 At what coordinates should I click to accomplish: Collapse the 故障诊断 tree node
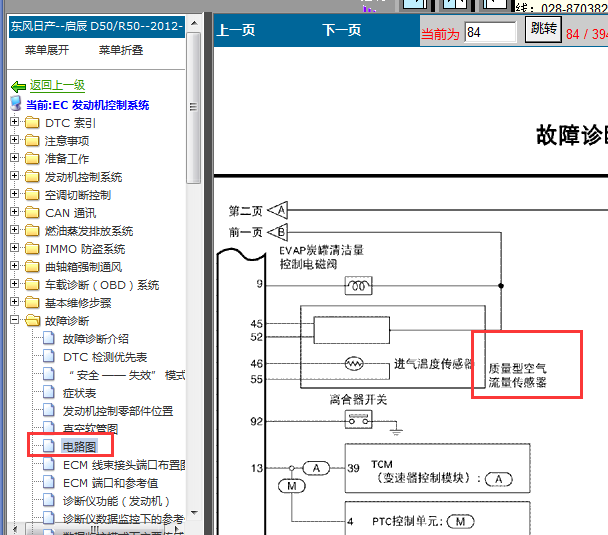tap(14, 320)
